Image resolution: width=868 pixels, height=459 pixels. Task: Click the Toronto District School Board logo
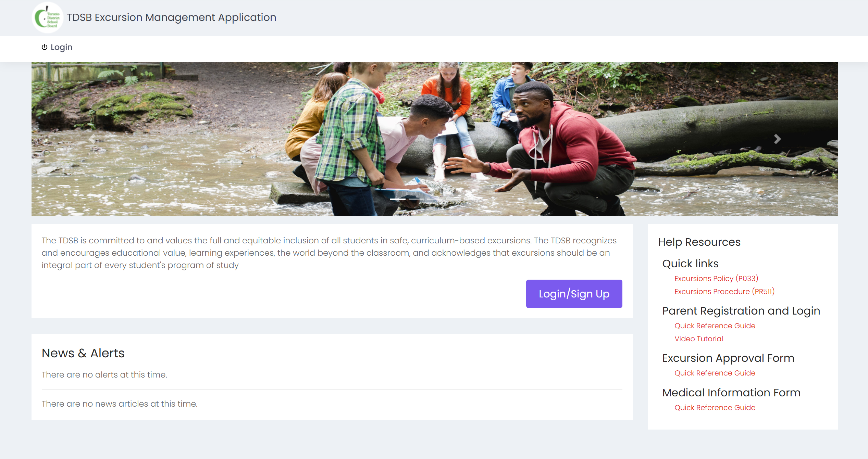click(x=48, y=17)
